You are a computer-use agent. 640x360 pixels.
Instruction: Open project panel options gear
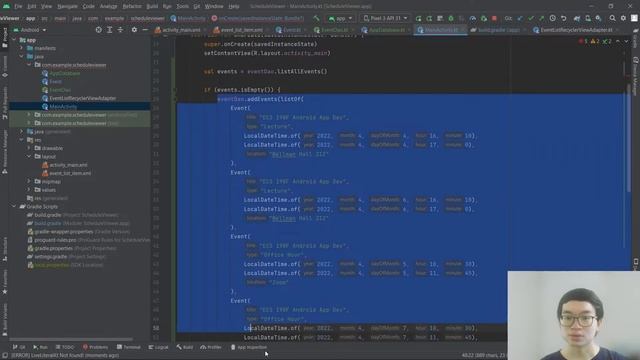click(x=134, y=30)
